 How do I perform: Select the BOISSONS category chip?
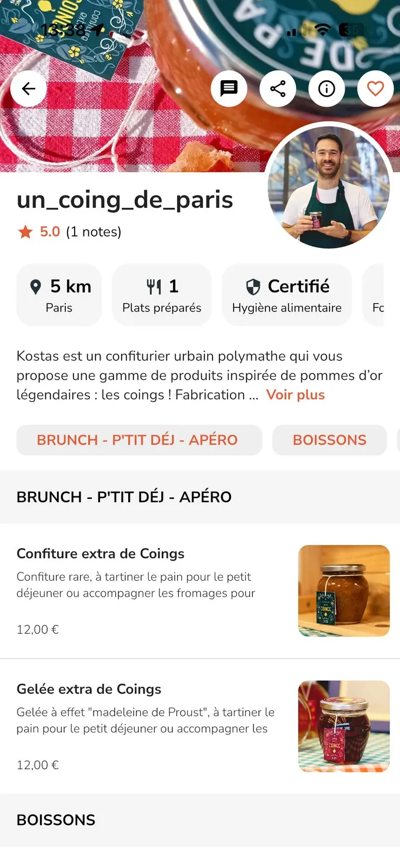(329, 440)
